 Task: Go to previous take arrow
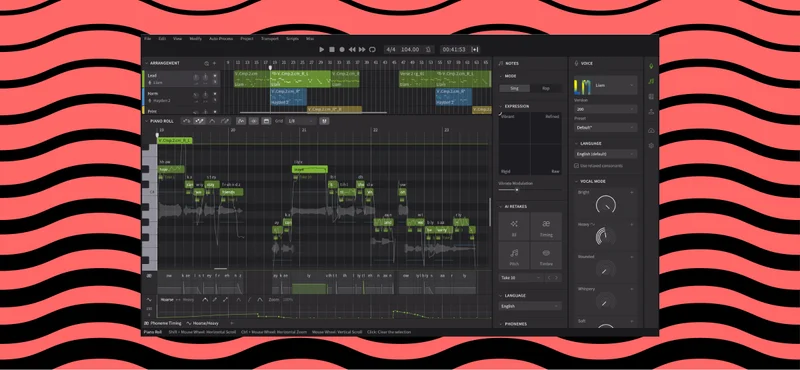coord(548,278)
